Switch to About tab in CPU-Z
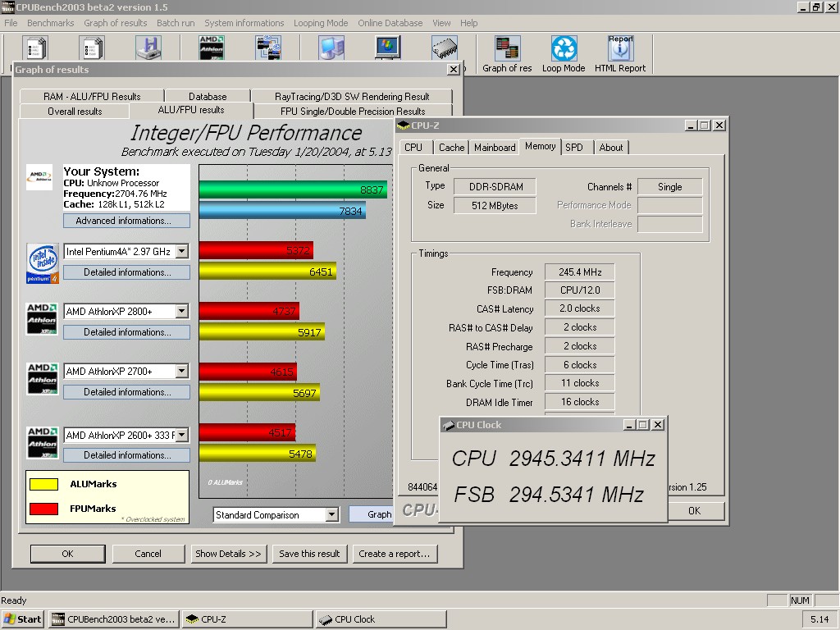 (611, 148)
